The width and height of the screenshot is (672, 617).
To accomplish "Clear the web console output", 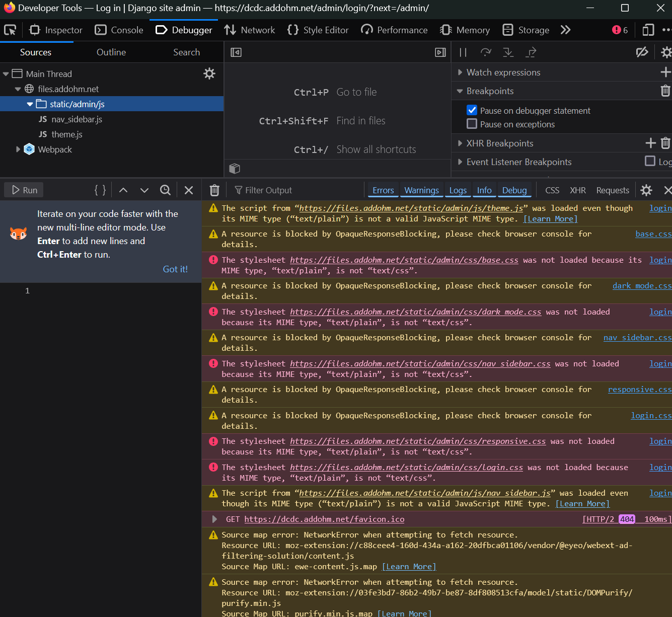I will 214,190.
